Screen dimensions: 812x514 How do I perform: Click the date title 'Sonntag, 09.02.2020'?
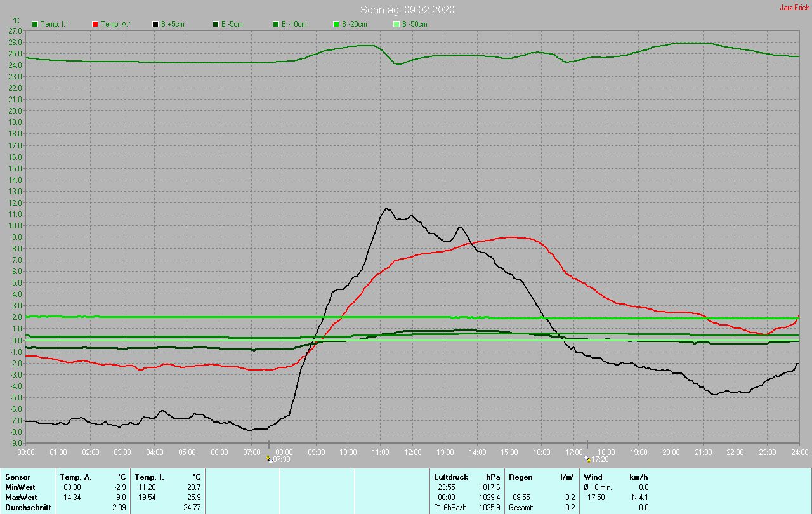click(407, 10)
